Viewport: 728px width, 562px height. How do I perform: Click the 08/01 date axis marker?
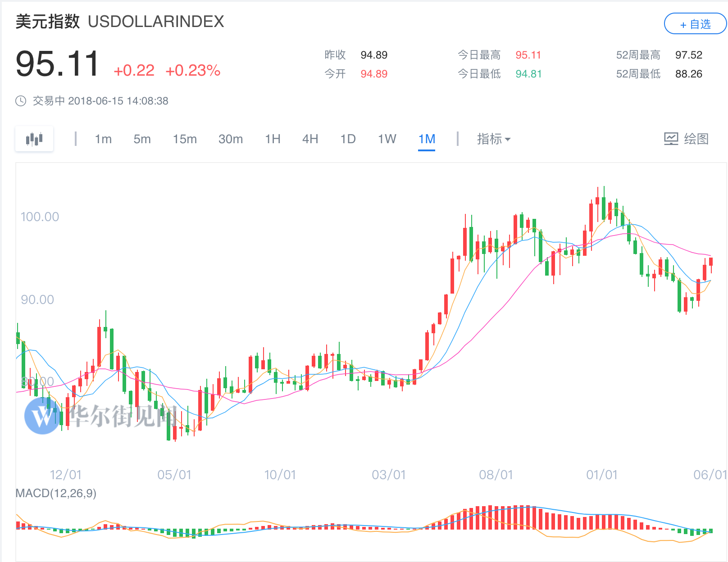[496, 475]
